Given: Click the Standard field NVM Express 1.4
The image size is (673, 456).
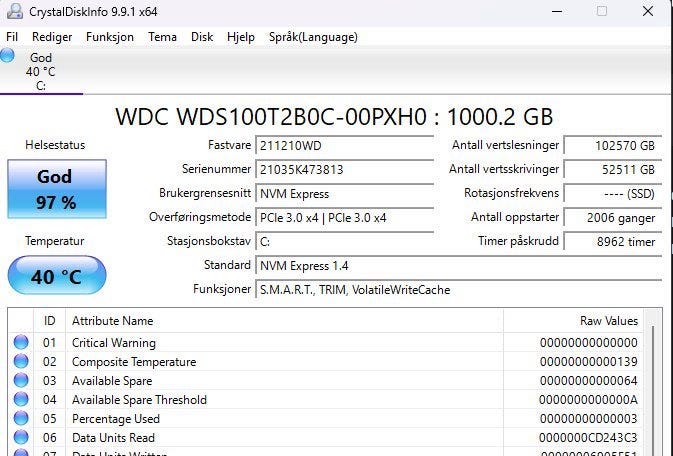Looking at the screenshot, I should coord(459,266).
